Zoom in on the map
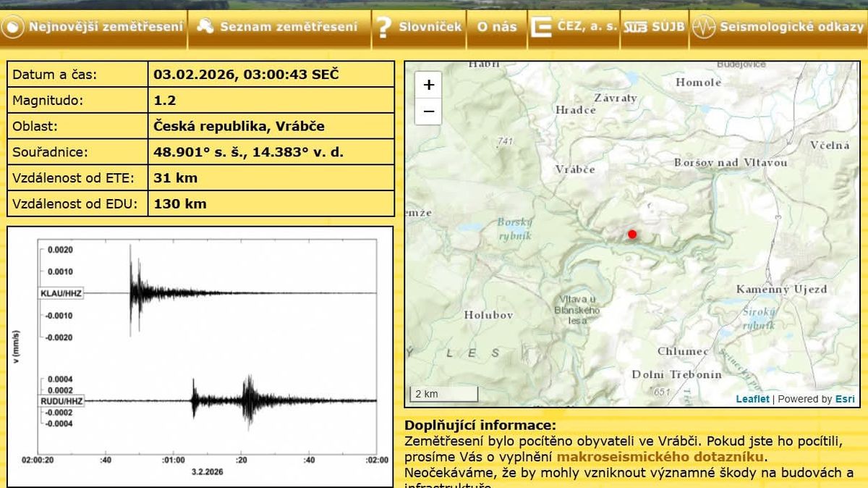The height and width of the screenshot is (488, 868). [428, 85]
